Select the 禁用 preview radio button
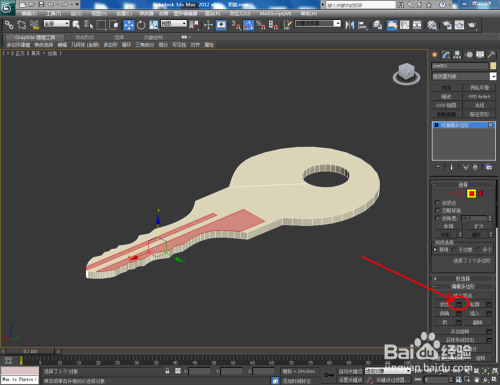This screenshot has width=500, height=385. click(x=435, y=249)
